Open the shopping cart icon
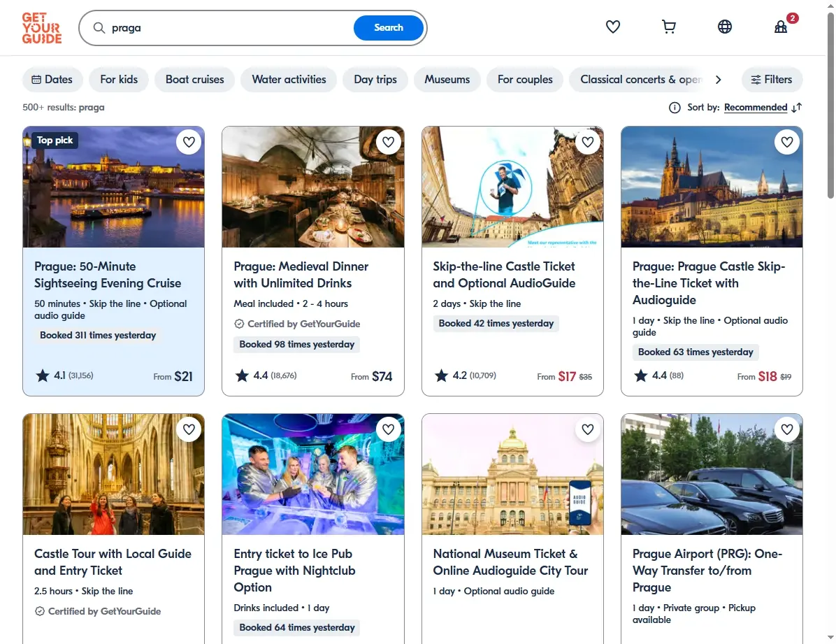The image size is (836, 644). (x=668, y=27)
